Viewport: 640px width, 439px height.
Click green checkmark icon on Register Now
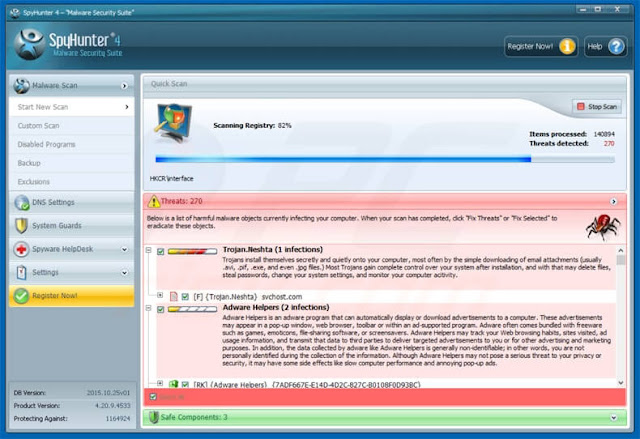tap(21, 296)
